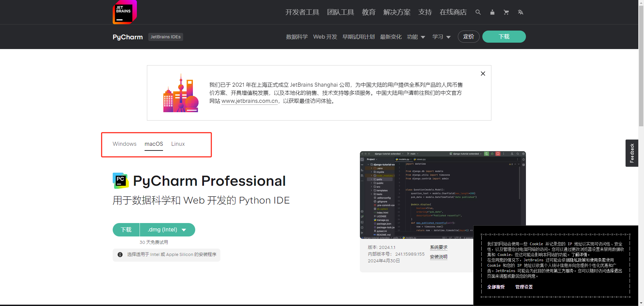Click the scrollbar up arrow
The image size is (644, 306).
click(x=641, y=2)
